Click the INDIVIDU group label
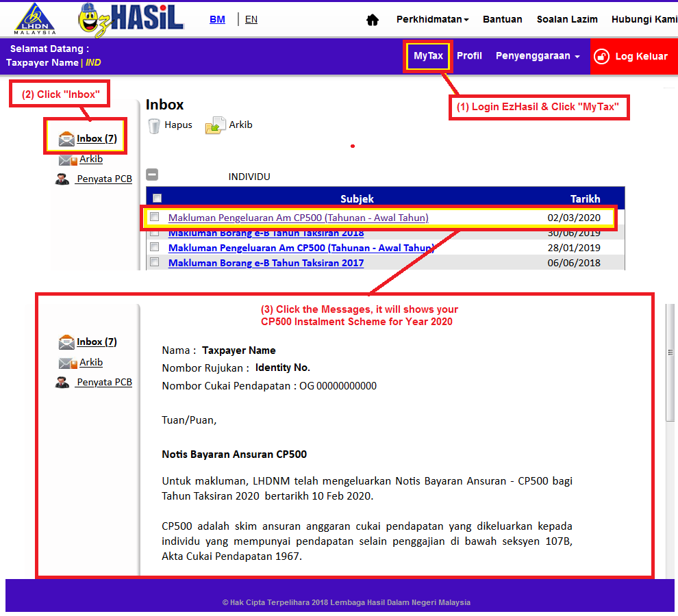This screenshot has height=616, width=678. 249,177
